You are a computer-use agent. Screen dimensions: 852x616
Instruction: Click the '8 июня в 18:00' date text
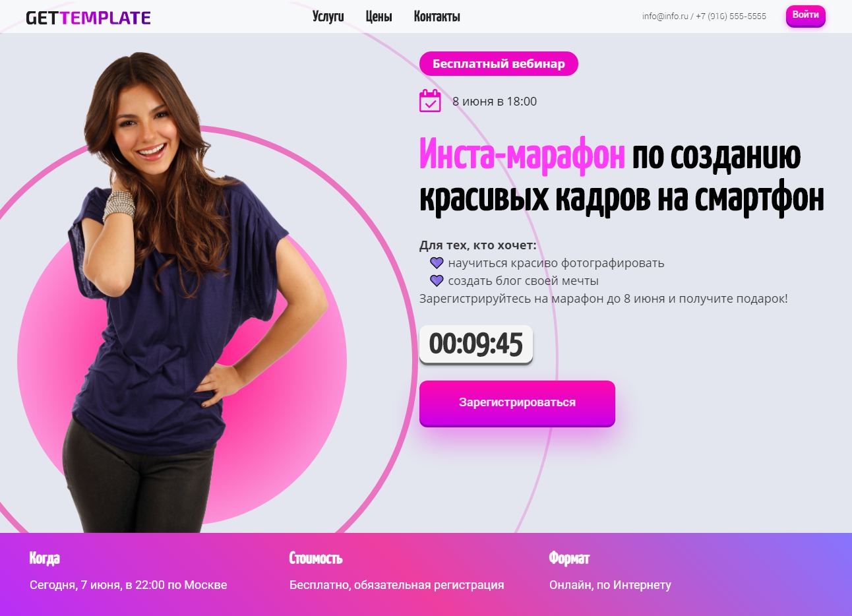point(495,102)
